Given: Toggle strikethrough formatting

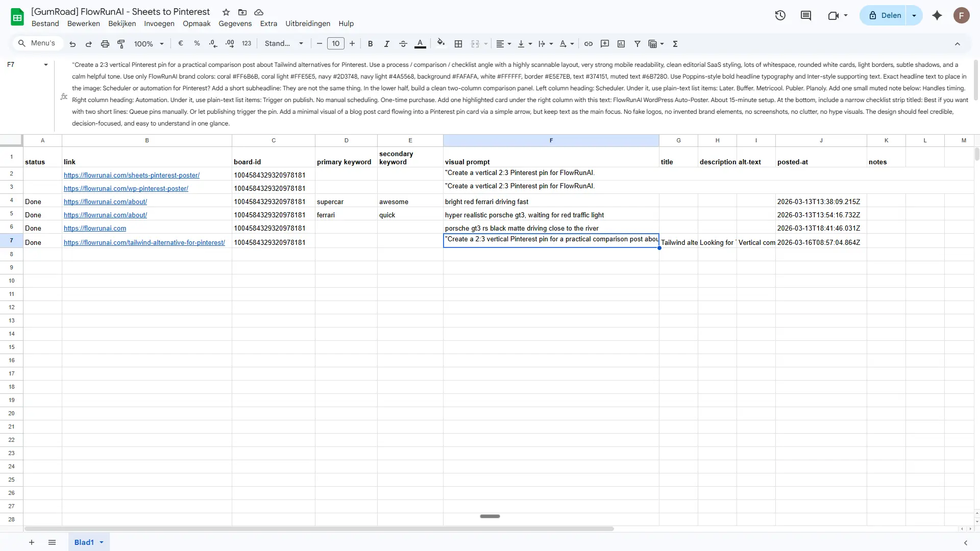Looking at the screenshot, I should click(x=403, y=44).
